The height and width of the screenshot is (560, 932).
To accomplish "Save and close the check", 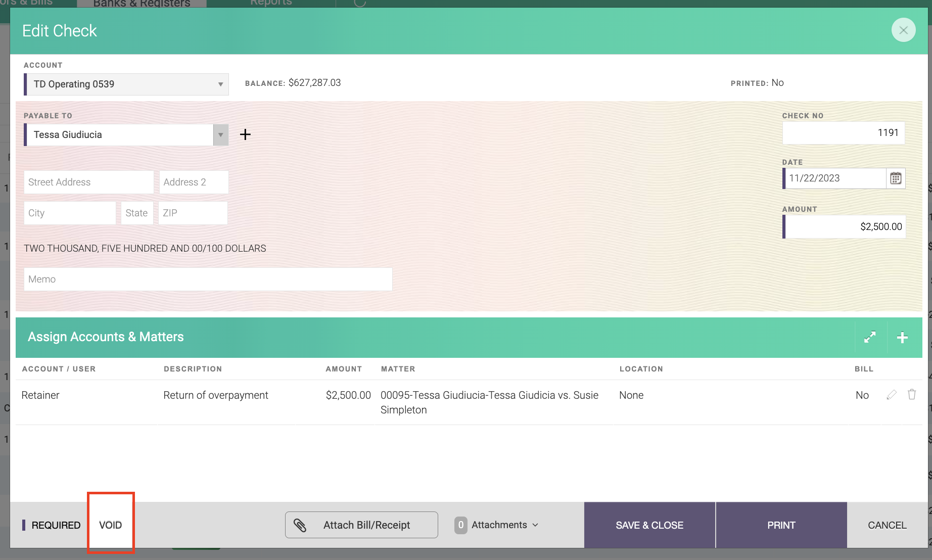I will coord(649,525).
